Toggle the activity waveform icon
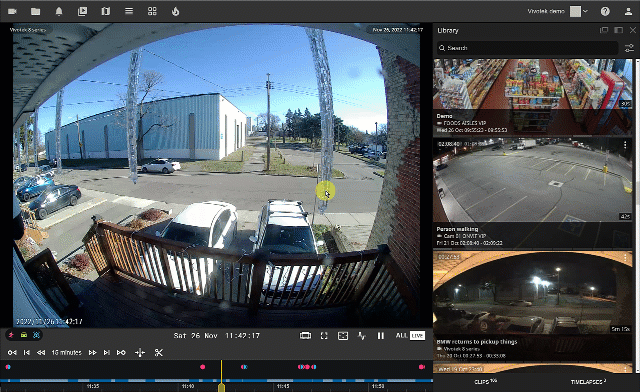640x392 pixels. click(362, 336)
